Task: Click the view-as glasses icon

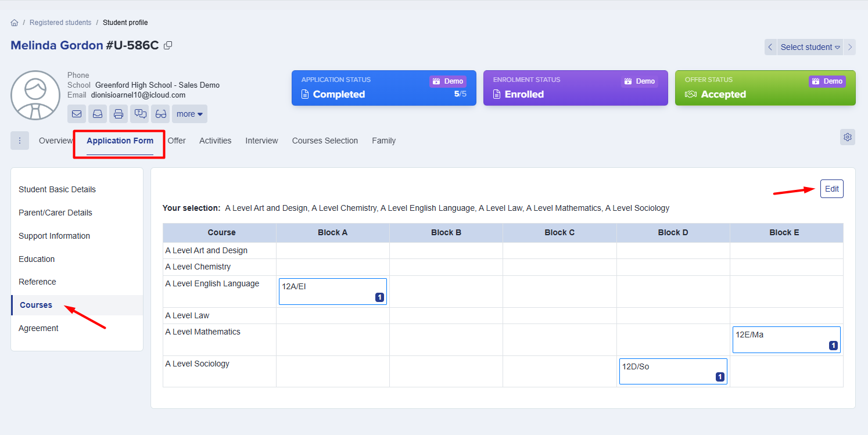Action: 160,114
